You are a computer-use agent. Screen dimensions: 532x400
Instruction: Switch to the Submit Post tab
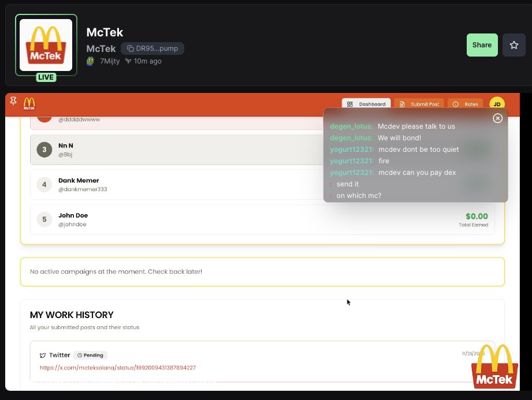(x=419, y=104)
